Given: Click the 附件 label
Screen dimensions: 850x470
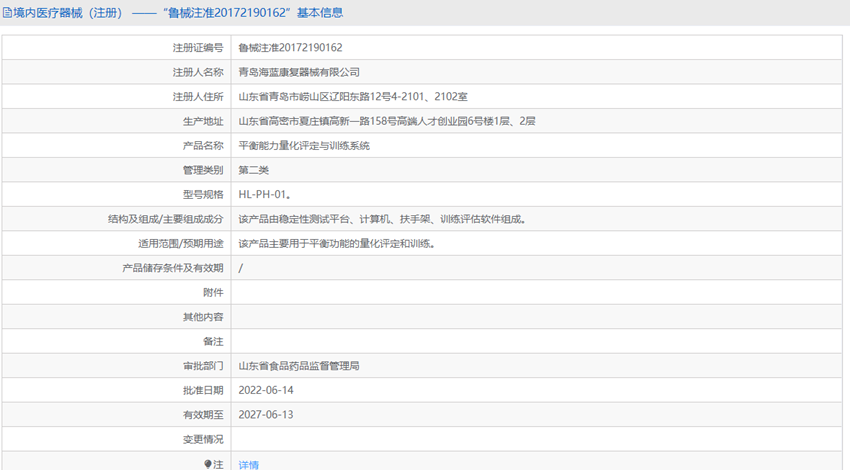Looking at the screenshot, I should [x=213, y=292].
